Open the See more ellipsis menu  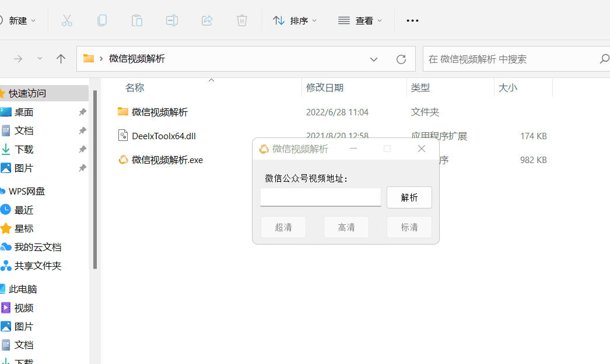click(412, 20)
